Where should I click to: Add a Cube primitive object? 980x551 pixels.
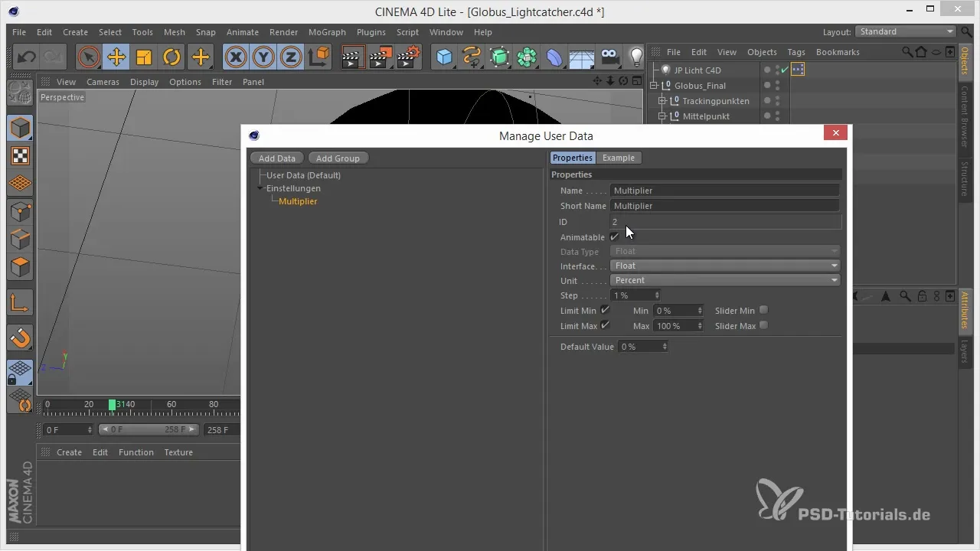click(444, 57)
